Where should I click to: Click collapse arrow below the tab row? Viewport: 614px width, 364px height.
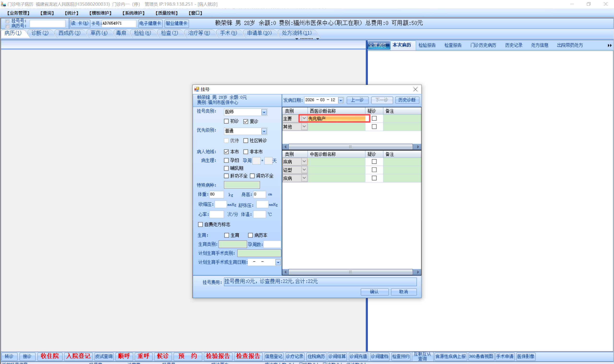[x=297, y=39]
